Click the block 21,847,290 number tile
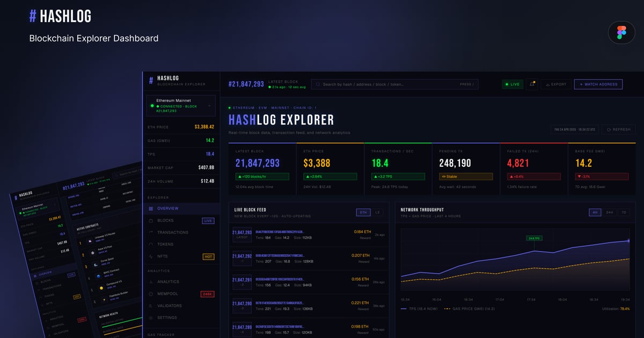This screenshot has height=338, width=644. click(241, 306)
